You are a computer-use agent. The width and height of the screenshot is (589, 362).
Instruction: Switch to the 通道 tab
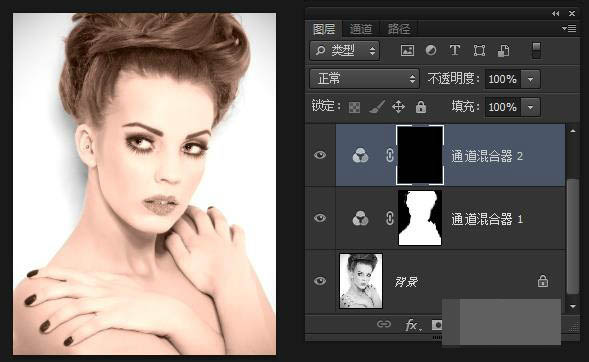click(x=361, y=29)
